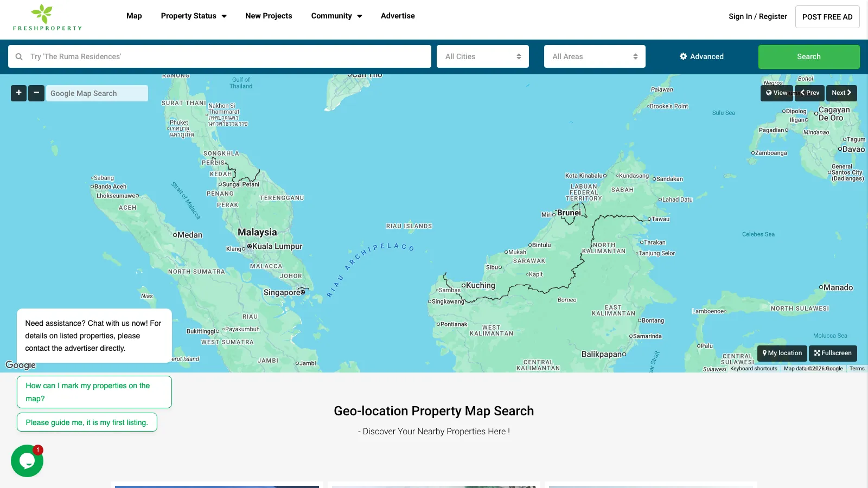The image size is (868, 488).
Task: Open the All Areas dropdown
Action: click(595, 56)
